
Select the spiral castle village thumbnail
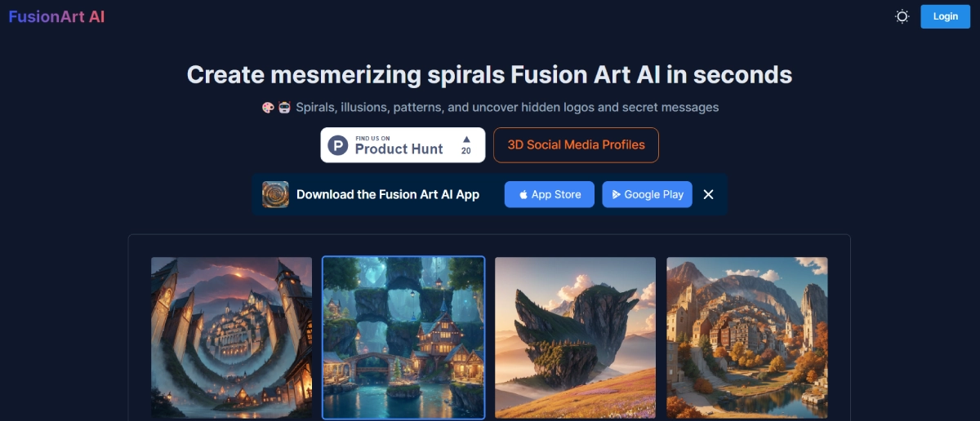tap(231, 338)
